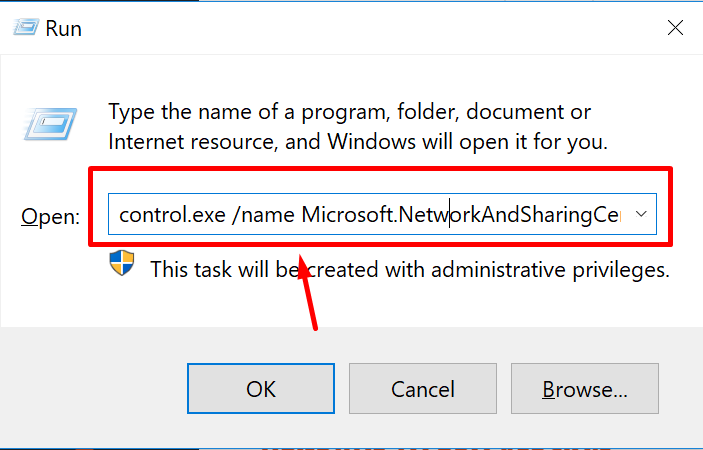Click the large Run program icon beside the description
This screenshot has height=450, width=703.
50,124
